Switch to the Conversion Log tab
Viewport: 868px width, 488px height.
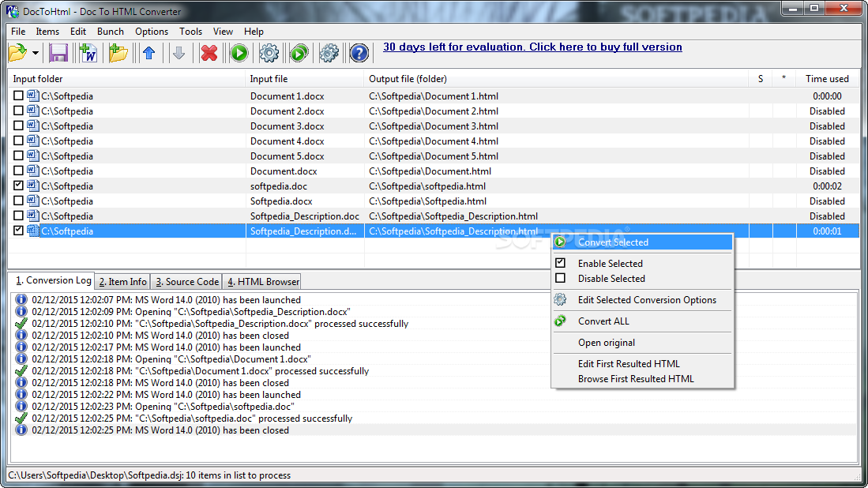point(53,280)
